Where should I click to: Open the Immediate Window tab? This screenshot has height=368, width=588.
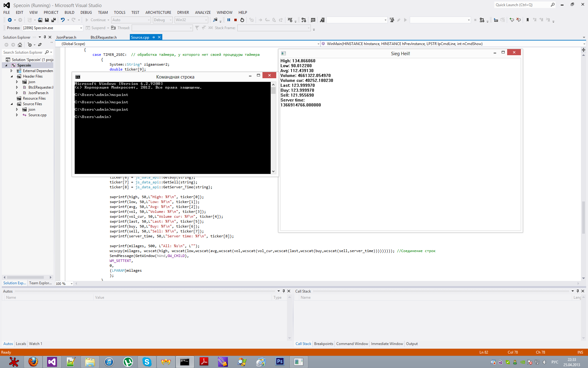(x=387, y=344)
